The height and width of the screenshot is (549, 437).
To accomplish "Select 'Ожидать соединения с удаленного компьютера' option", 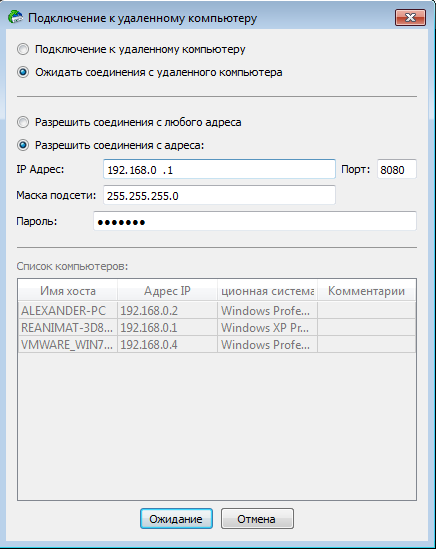I will tap(23, 72).
